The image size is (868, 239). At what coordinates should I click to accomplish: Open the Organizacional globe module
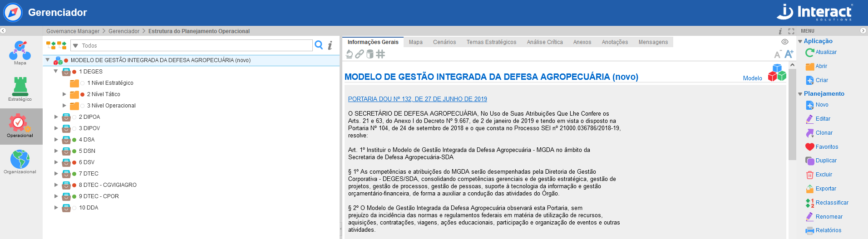tap(20, 162)
